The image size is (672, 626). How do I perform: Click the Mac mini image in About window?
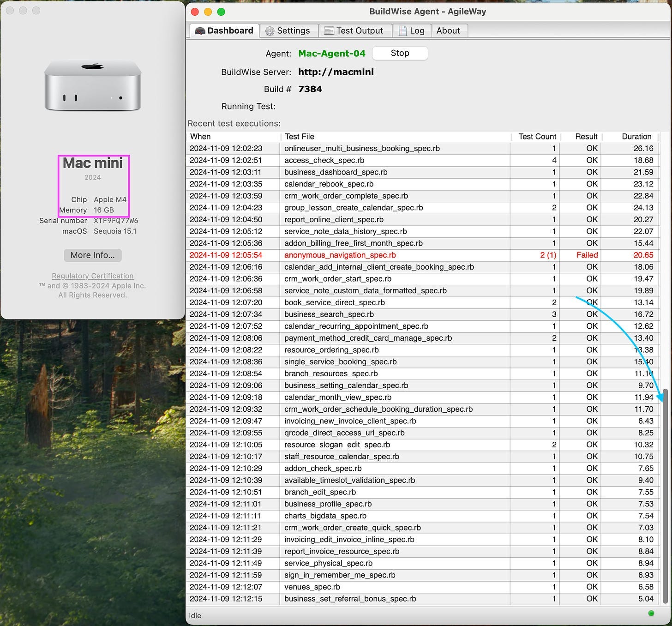(93, 86)
